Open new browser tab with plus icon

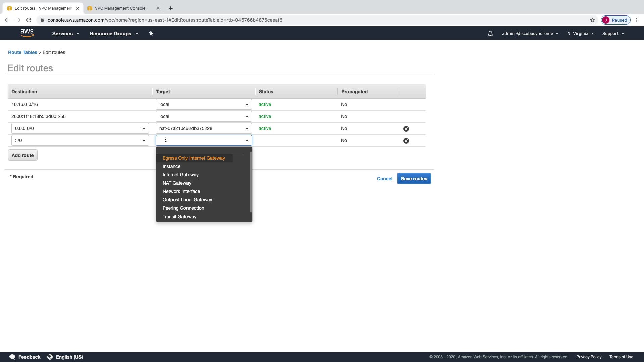(x=170, y=8)
